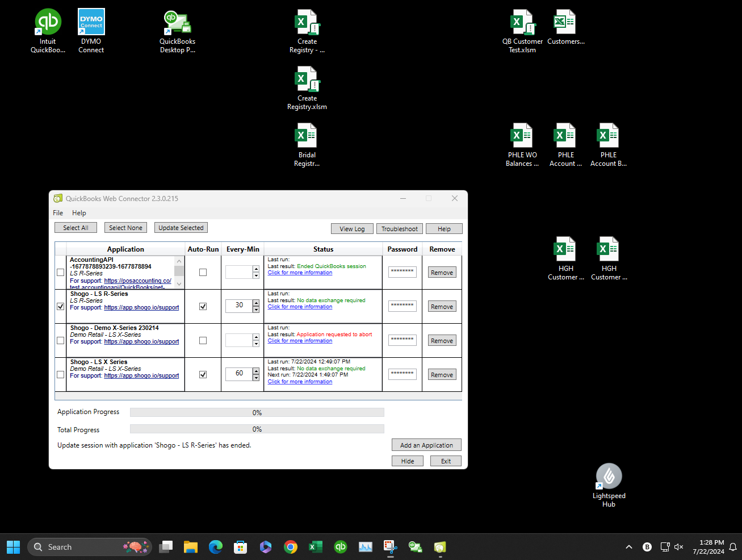Click Windows taskbar Search box

(90, 547)
